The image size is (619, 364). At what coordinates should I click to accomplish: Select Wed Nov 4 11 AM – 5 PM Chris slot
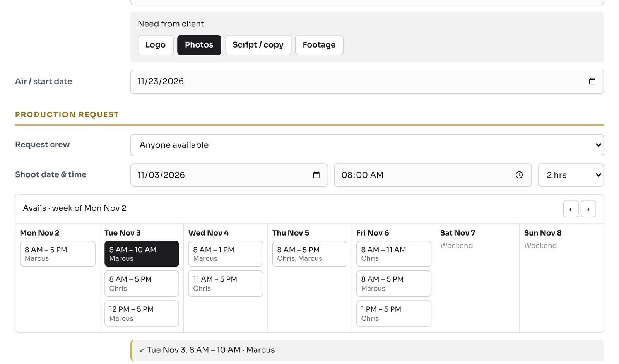[x=226, y=284]
